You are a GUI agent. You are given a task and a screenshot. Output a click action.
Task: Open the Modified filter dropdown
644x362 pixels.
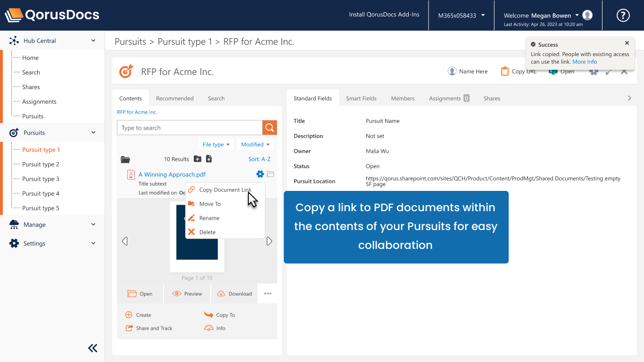(255, 144)
